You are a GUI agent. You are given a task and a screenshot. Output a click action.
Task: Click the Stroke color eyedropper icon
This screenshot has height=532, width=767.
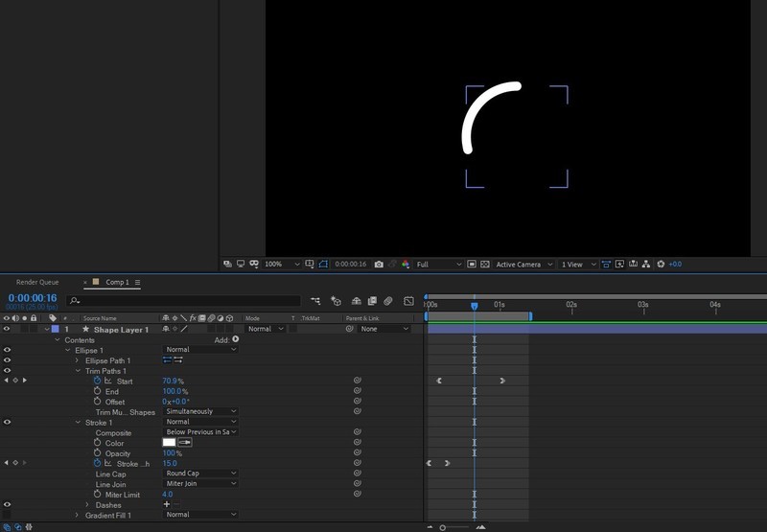[185, 443]
